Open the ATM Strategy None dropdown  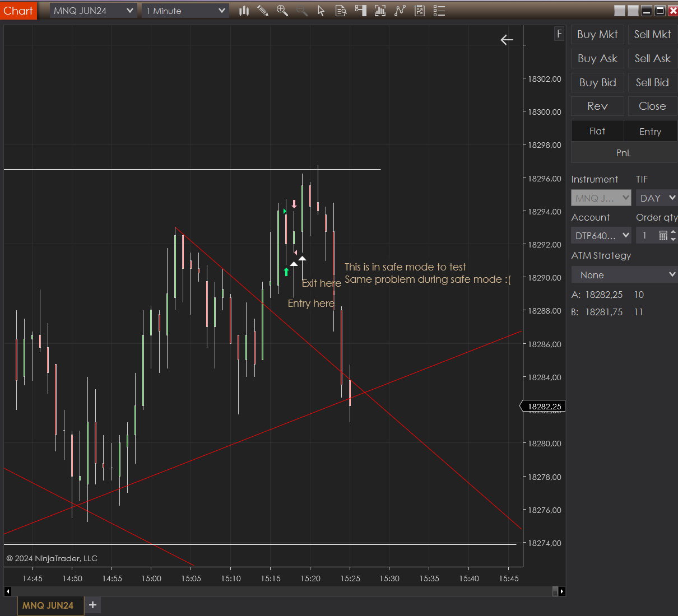(624, 275)
